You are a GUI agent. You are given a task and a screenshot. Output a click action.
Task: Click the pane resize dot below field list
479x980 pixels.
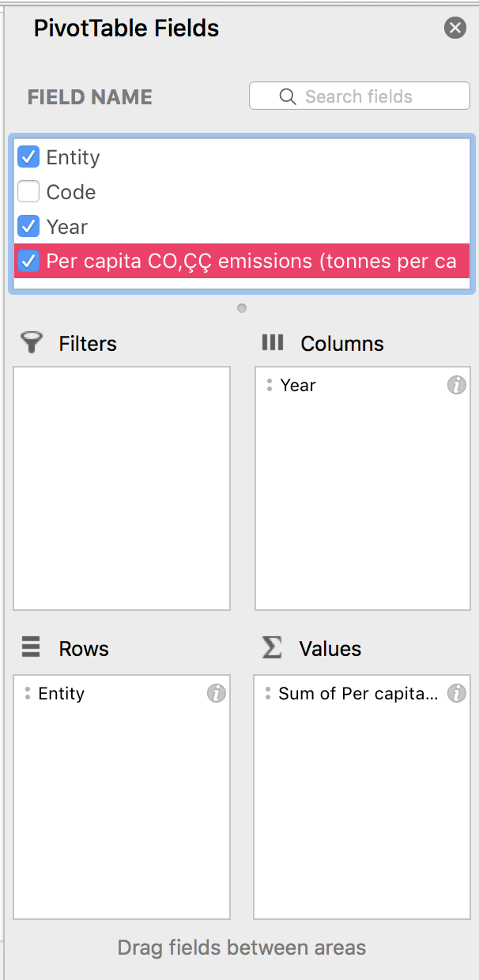(241, 308)
